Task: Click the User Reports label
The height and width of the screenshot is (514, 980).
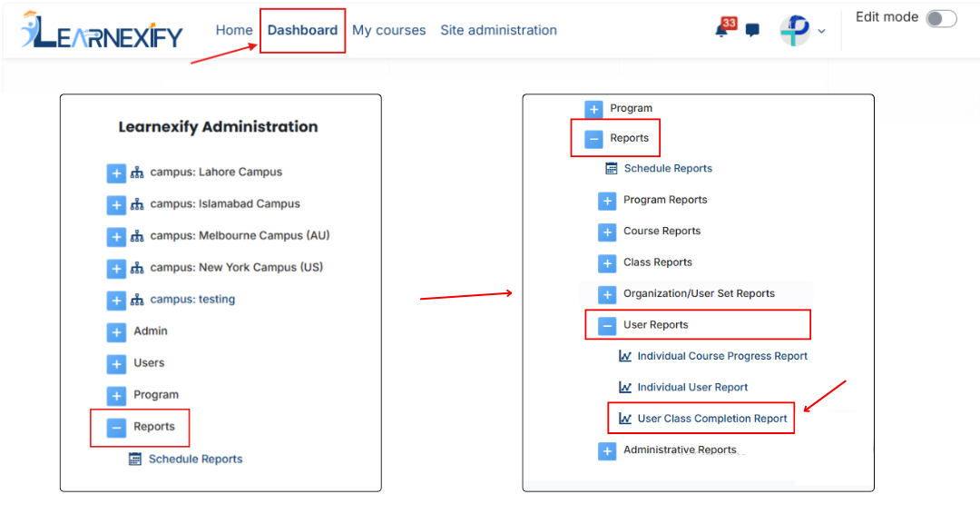Action: 656,324
